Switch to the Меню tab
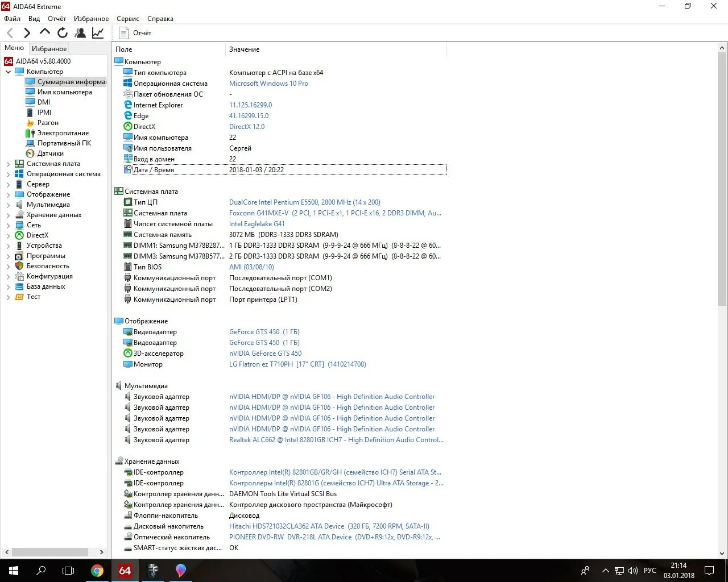This screenshot has height=582, width=728. [x=14, y=48]
